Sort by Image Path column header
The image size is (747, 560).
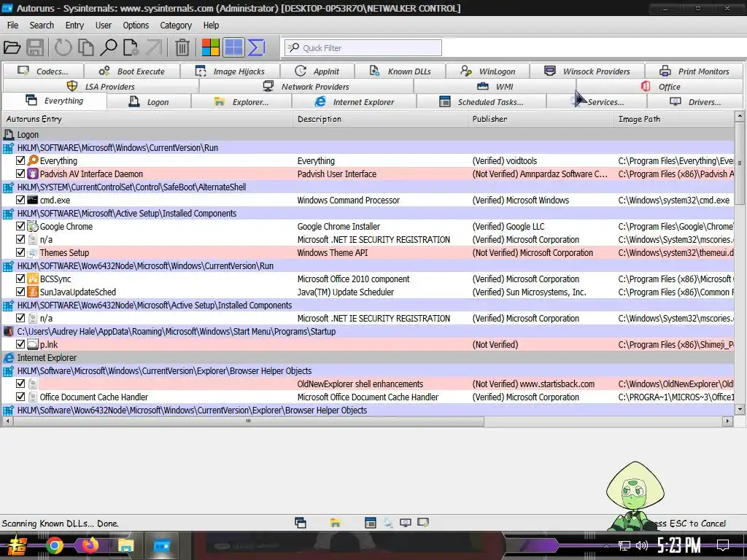point(673,119)
